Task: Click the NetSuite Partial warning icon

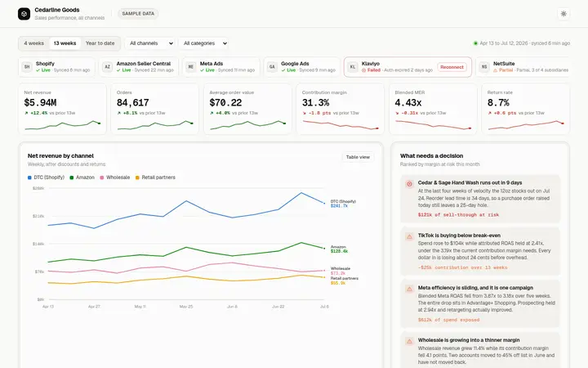Action: [x=496, y=70]
